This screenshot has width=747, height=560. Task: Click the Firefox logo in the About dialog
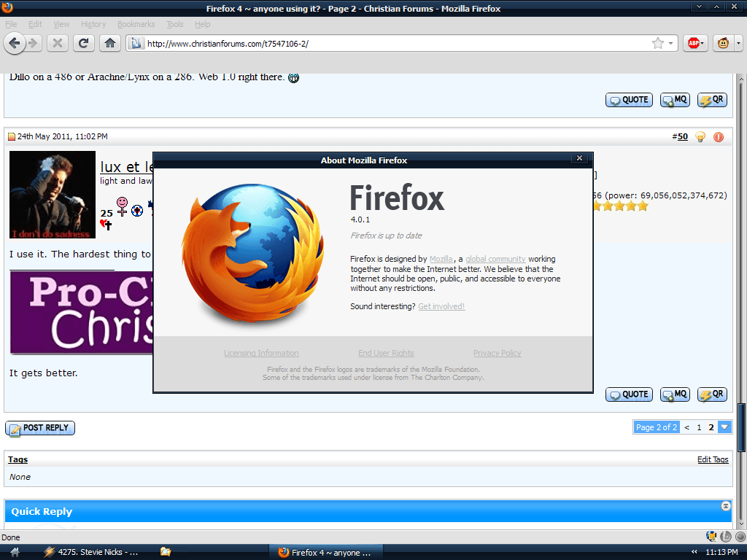(253, 252)
